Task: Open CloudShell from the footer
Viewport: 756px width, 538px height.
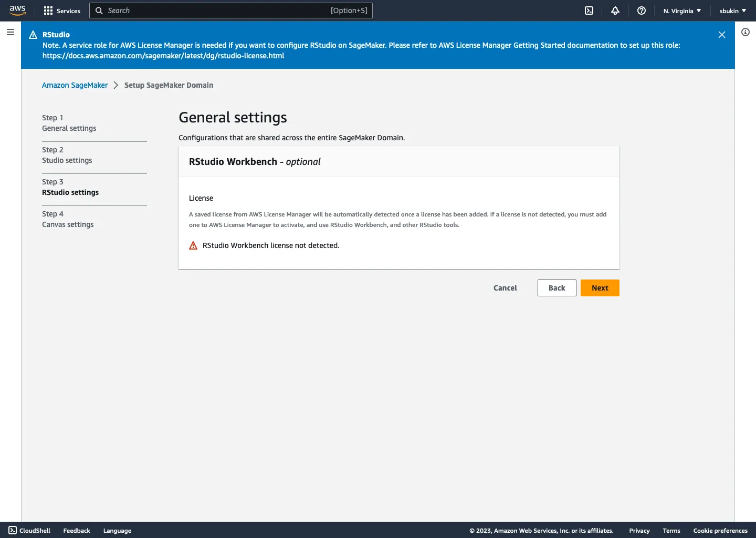Action: coord(29,531)
